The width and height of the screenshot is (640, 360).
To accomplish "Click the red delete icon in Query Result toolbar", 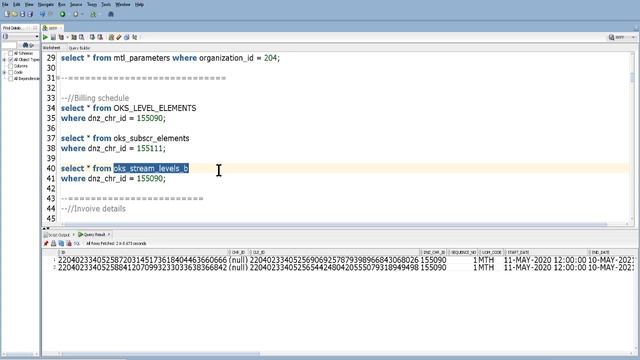I will tap(69, 243).
